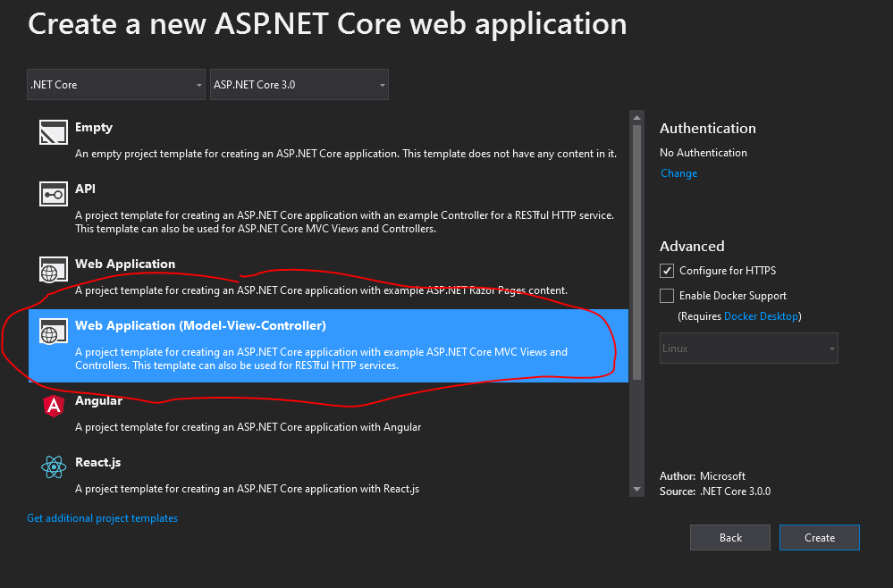Click the template list scrollbar thumb
Screen dimensions: 893x588
tap(636, 250)
